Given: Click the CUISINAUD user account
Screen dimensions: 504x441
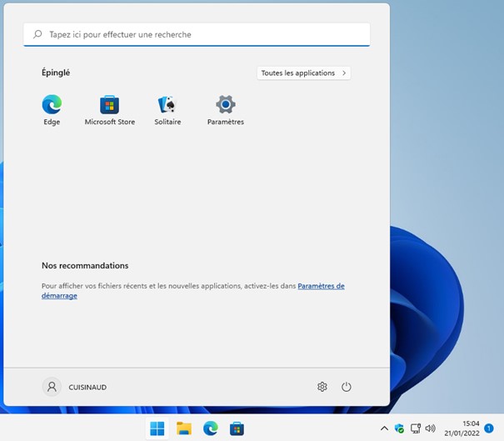Looking at the screenshot, I should [x=75, y=387].
